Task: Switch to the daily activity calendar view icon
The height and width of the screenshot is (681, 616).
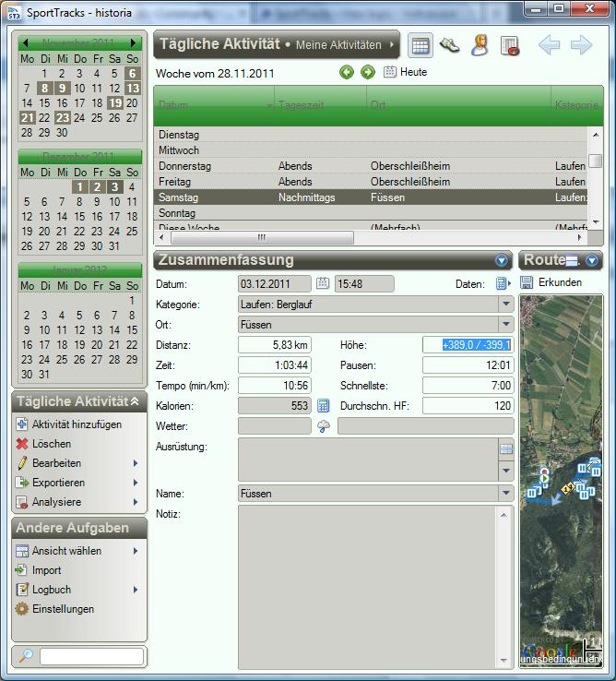Action: 421,45
